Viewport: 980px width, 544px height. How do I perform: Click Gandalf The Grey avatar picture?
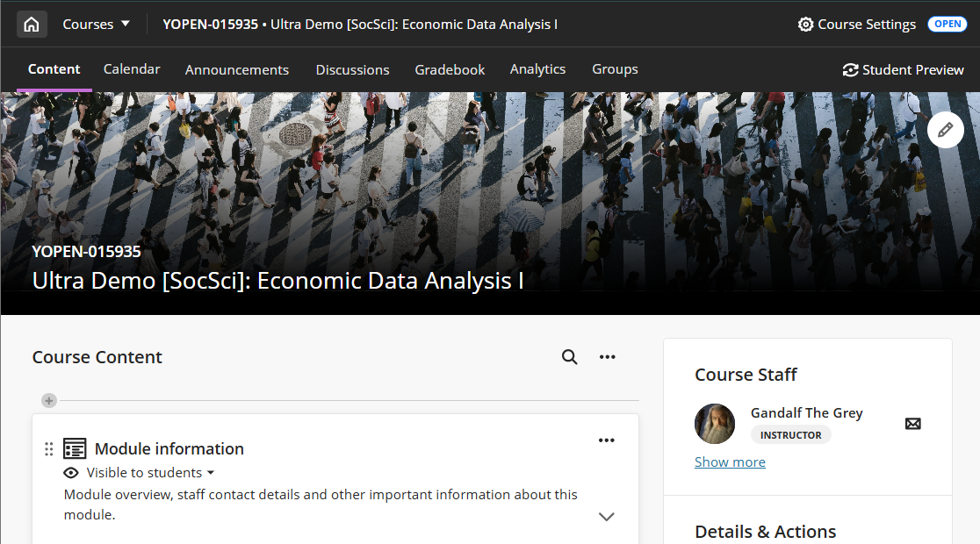coord(715,424)
